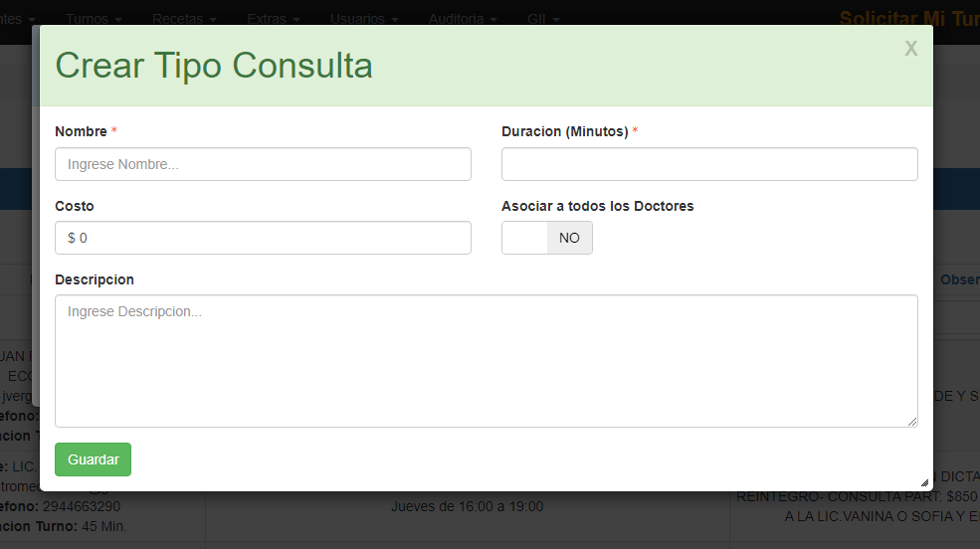Click the Crear Tipo Consulta heading
Image resolution: width=980 pixels, height=549 pixels.
(x=214, y=66)
